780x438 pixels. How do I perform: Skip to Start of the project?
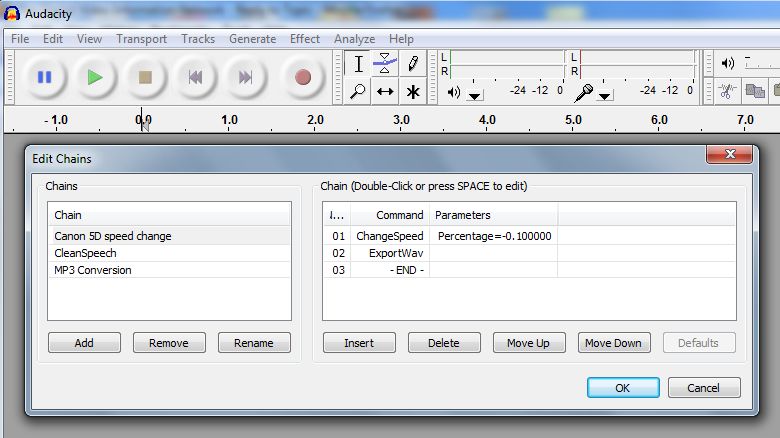[x=195, y=77]
